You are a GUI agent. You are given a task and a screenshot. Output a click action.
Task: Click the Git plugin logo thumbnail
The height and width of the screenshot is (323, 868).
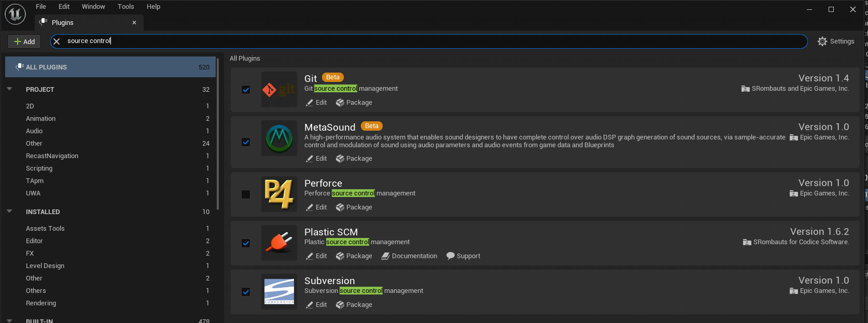tap(279, 90)
